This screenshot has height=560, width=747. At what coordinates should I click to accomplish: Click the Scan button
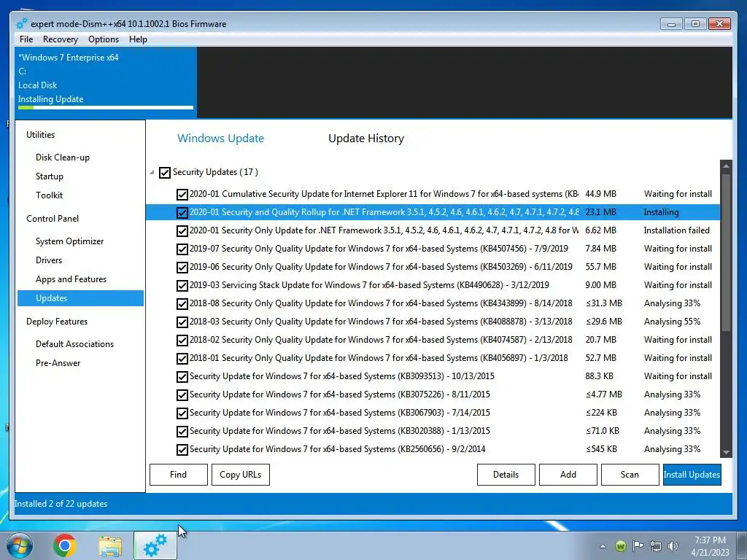pos(630,474)
